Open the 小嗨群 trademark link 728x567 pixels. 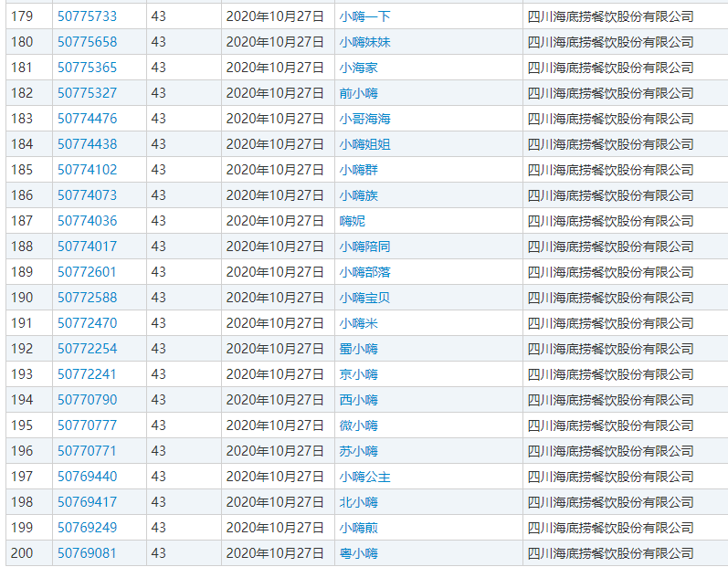click(358, 170)
